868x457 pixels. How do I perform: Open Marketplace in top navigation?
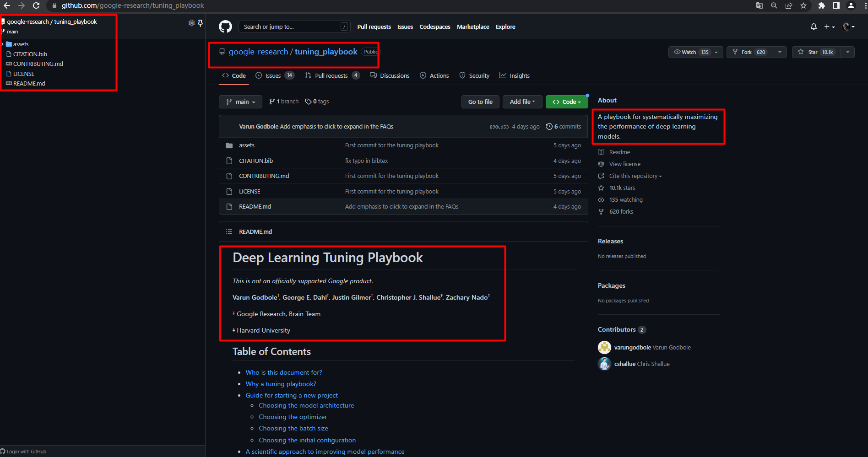click(x=473, y=27)
